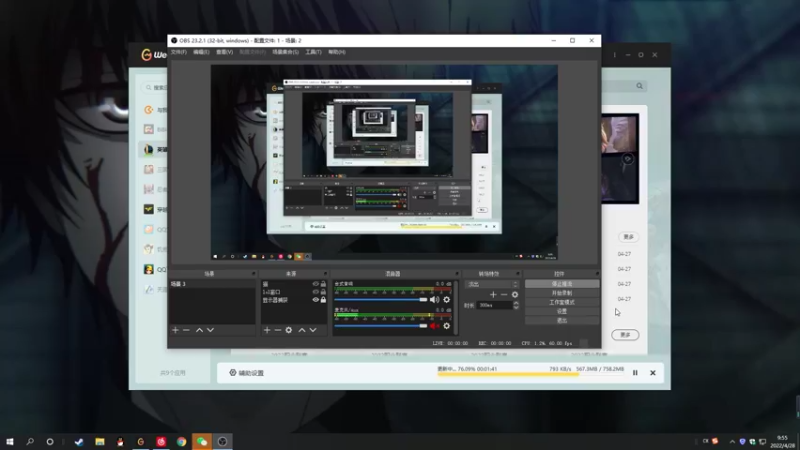The height and width of the screenshot is (450, 800).
Task: Toggle visibility eye of display capture source
Action: click(315, 300)
